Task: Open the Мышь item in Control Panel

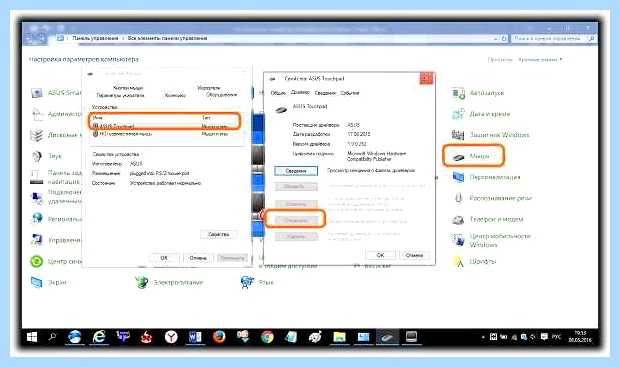Action: point(473,157)
